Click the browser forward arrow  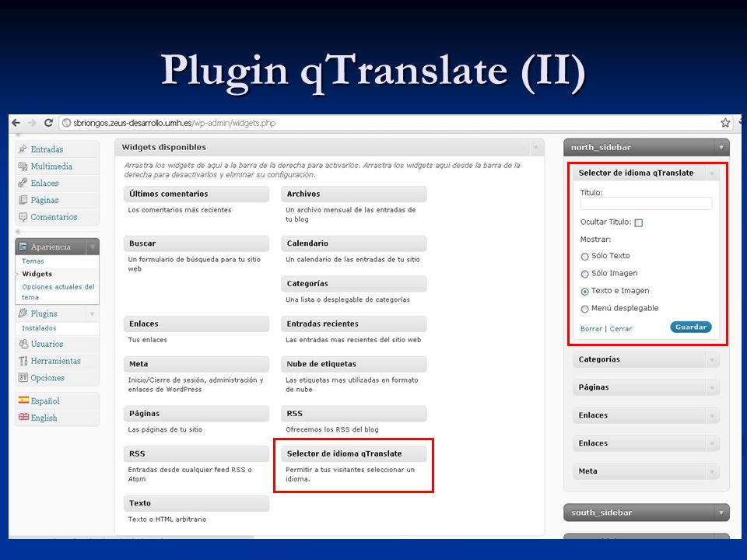pos(32,123)
